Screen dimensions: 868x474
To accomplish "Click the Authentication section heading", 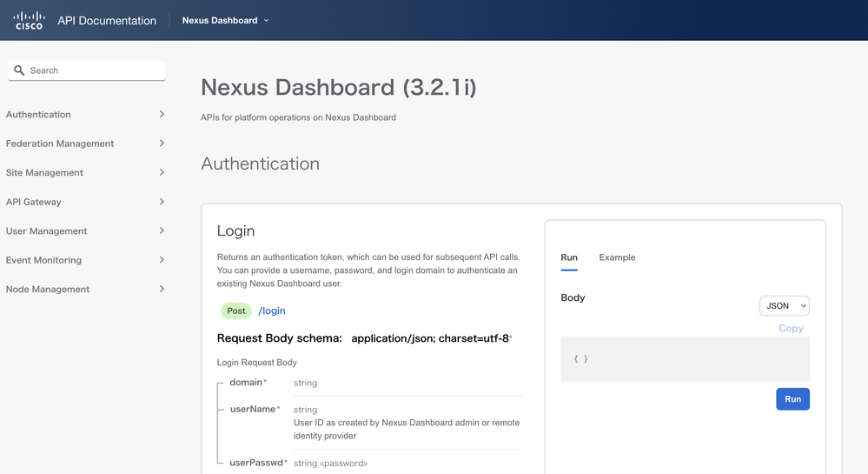I will click(x=260, y=164).
